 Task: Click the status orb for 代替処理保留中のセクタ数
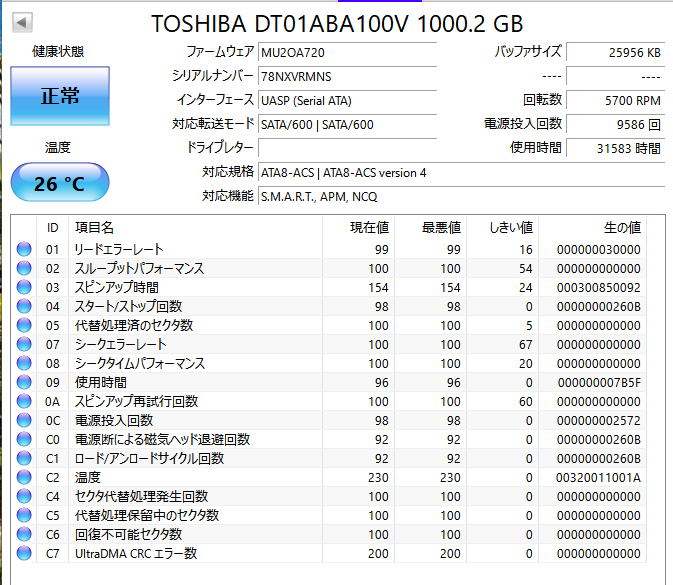24,515
